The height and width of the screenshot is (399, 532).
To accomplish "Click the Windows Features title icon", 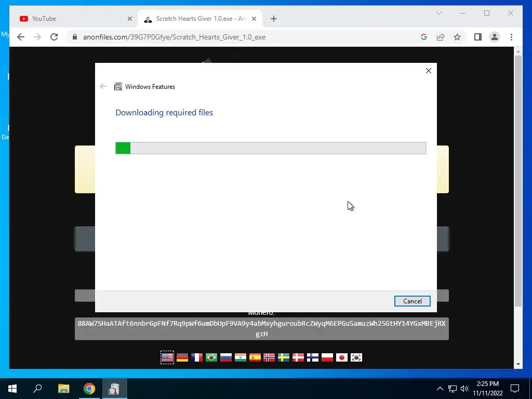I will pos(118,87).
